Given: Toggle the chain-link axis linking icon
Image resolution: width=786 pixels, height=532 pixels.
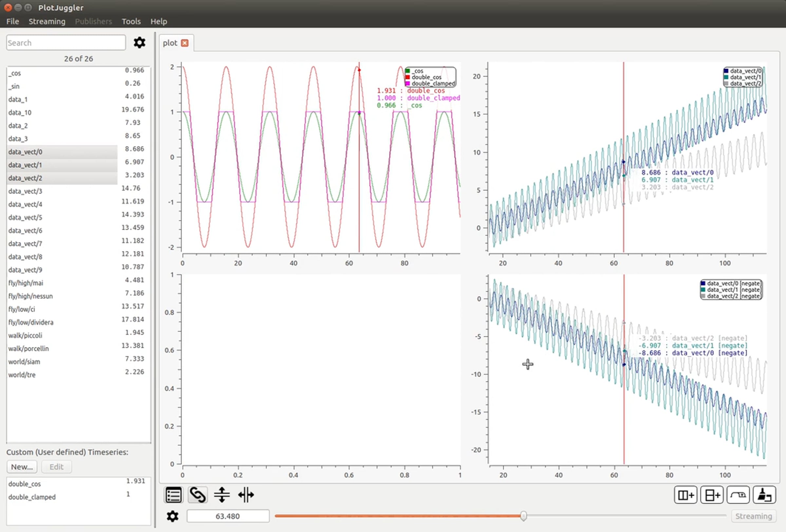Looking at the screenshot, I should pyautogui.click(x=197, y=495).
